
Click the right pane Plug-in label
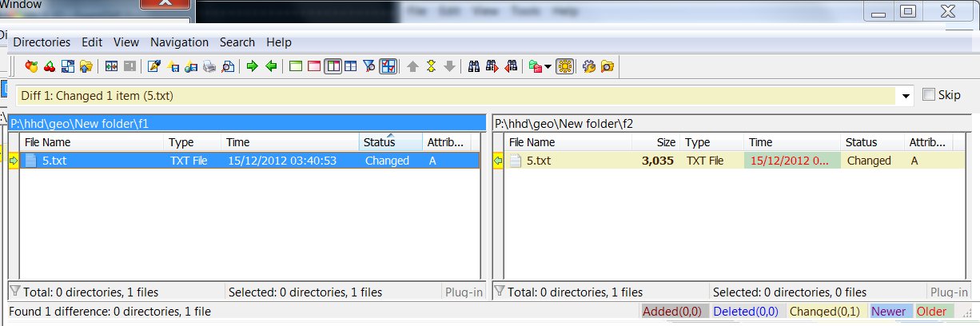tap(949, 292)
